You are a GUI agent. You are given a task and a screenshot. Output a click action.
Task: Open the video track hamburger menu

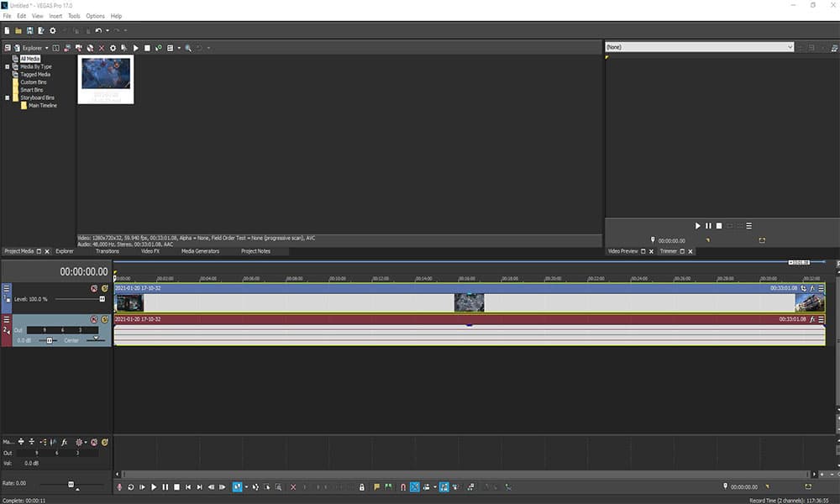click(7, 288)
